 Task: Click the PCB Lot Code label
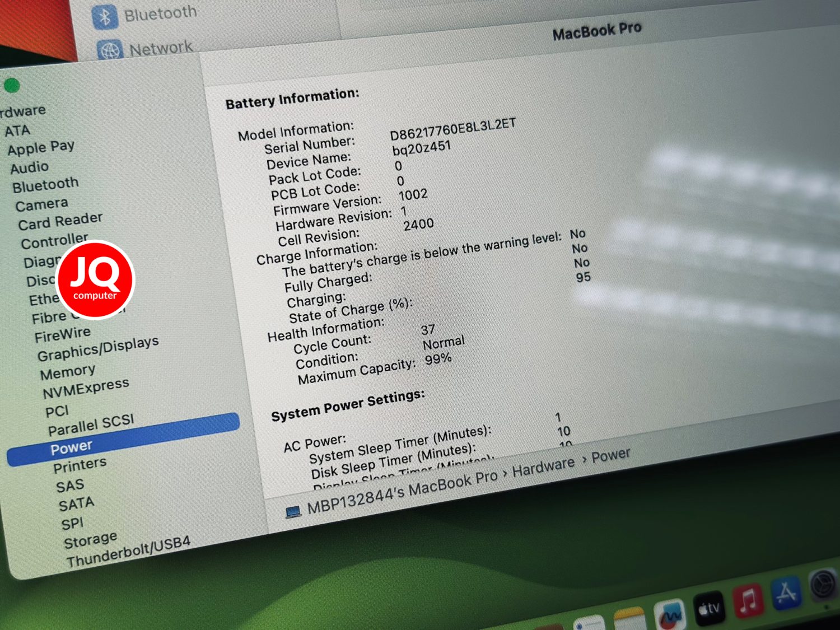pyautogui.click(x=315, y=191)
